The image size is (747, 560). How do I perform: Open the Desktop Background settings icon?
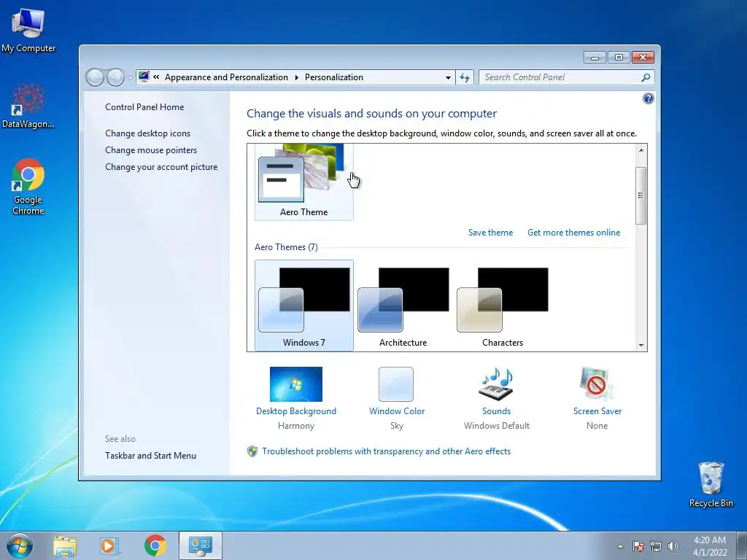coord(296,384)
